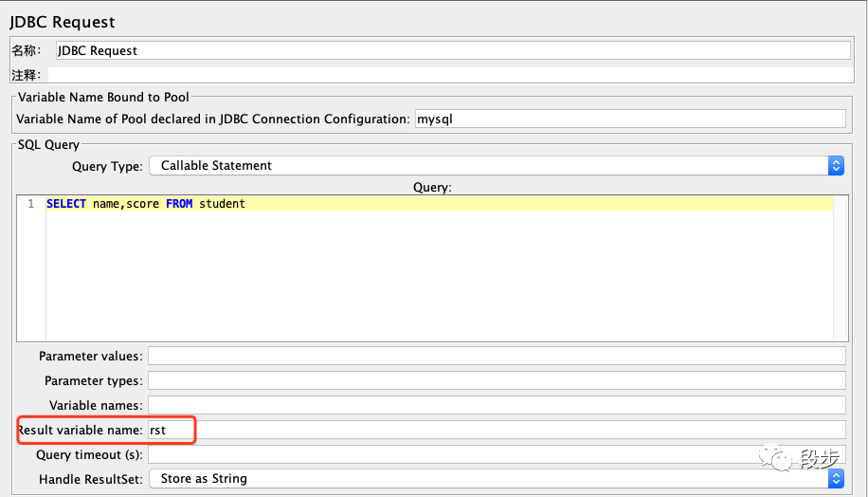The width and height of the screenshot is (868, 497).
Task: Click the Handle ResultSet stepper arrow button
Action: pos(836,479)
